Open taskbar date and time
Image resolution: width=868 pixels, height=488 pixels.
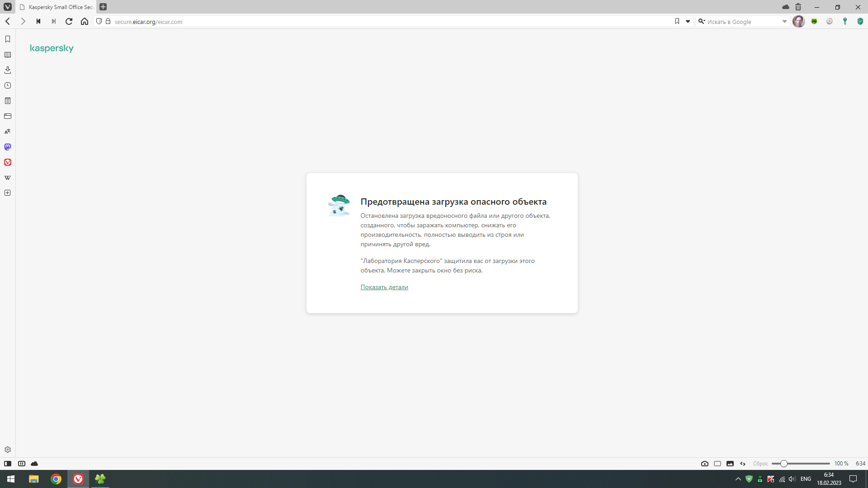(829, 479)
